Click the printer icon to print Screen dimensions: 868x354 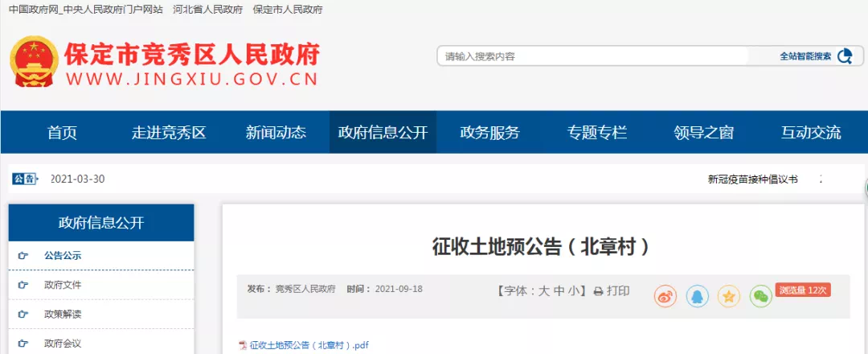click(x=598, y=291)
